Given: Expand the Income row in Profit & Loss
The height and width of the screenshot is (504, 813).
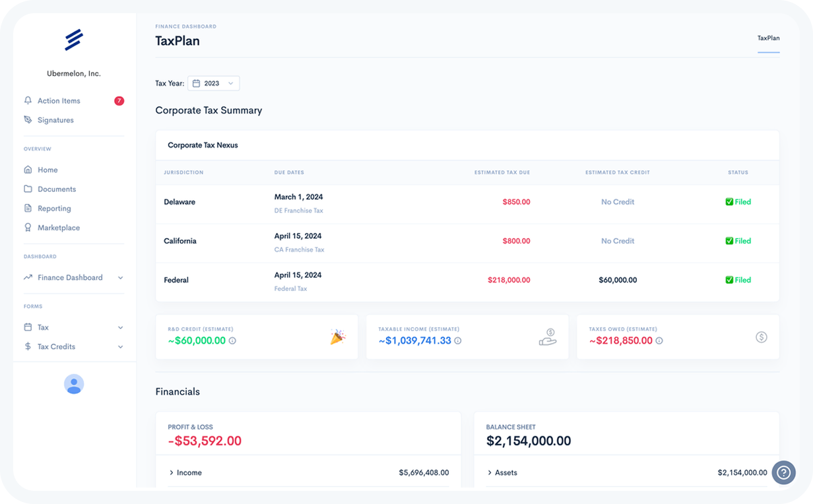Looking at the screenshot, I should (172, 473).
